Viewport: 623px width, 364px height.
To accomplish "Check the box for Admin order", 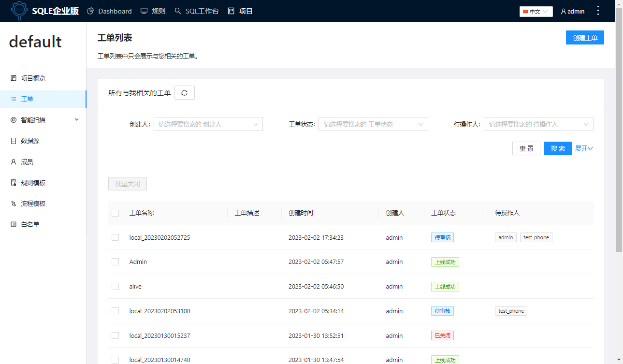I will (115, 262).
